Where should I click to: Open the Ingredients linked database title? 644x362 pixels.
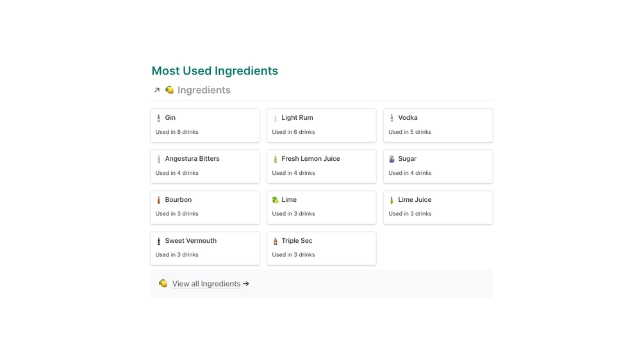[204, 90]
